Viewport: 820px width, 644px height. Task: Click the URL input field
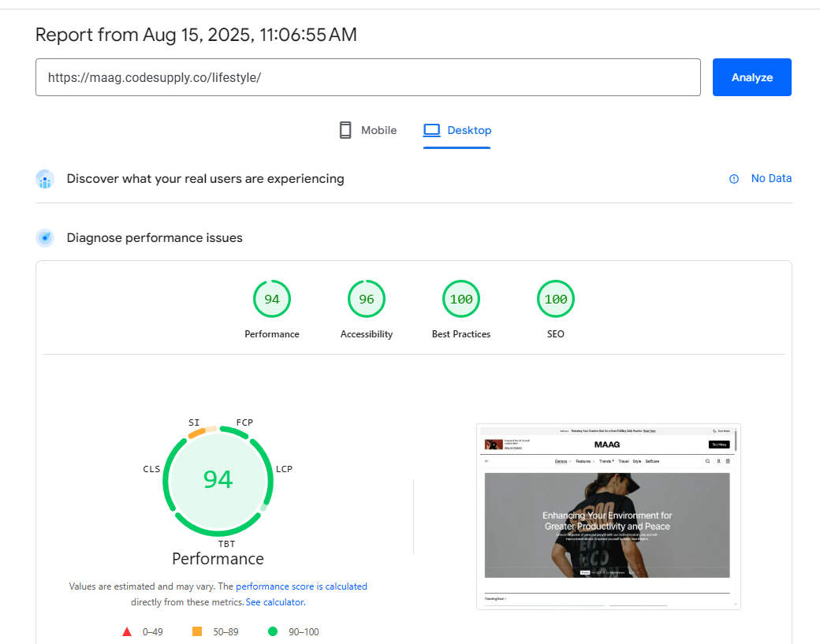click(x=368, y=77)
